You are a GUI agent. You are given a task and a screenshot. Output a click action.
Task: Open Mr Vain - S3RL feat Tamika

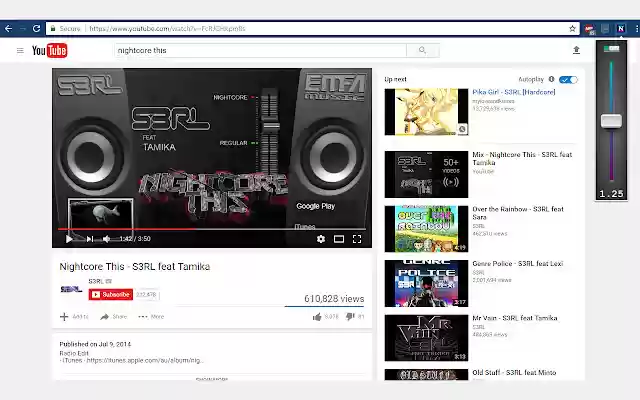[x=515, y=318]
